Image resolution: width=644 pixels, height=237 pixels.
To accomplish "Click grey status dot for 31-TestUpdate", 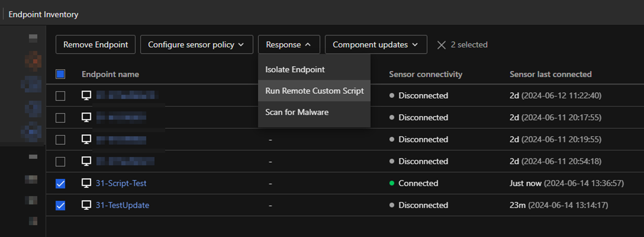I will point(391,205).
